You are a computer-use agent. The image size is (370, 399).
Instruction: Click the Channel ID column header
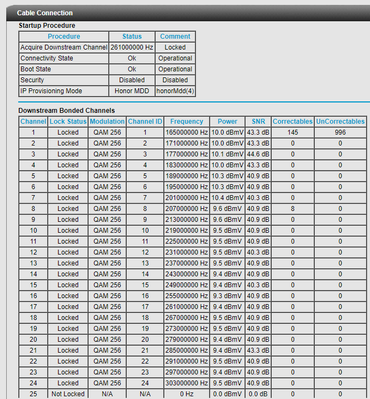click(145, 121)
